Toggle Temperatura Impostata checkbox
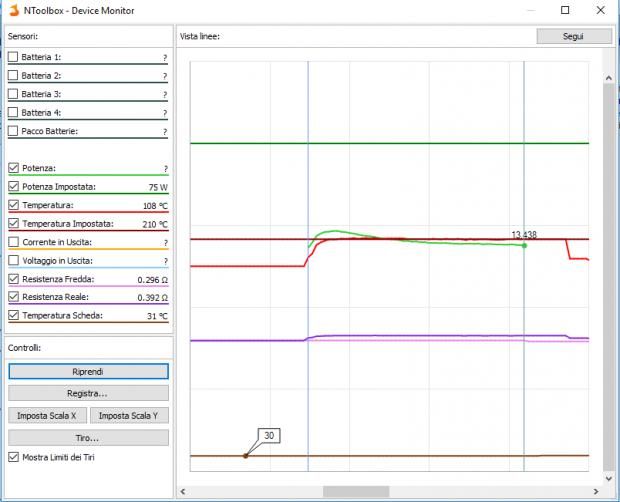The image size is (620, 502). tap(13, 223)
